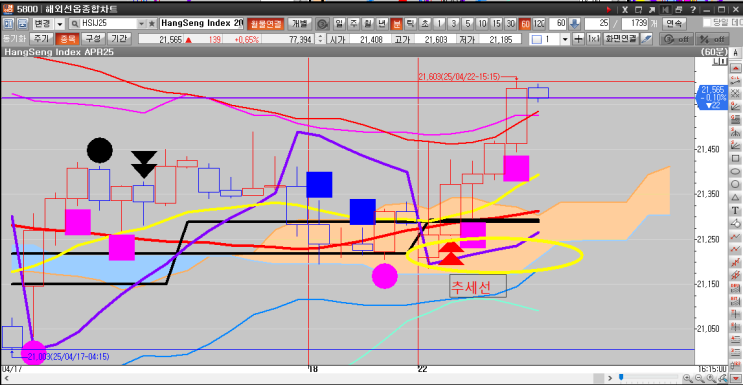This screenshot has height=385, width=743.
Task: Toggle the circled-3 off button
Action: tap(676, 39)
